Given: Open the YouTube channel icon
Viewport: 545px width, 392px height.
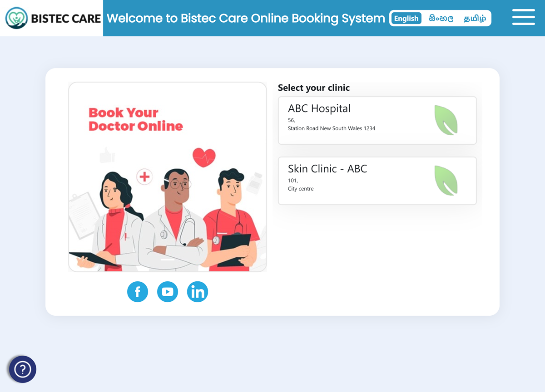Looking at the screenshot, I should click(x=168, y=292).
